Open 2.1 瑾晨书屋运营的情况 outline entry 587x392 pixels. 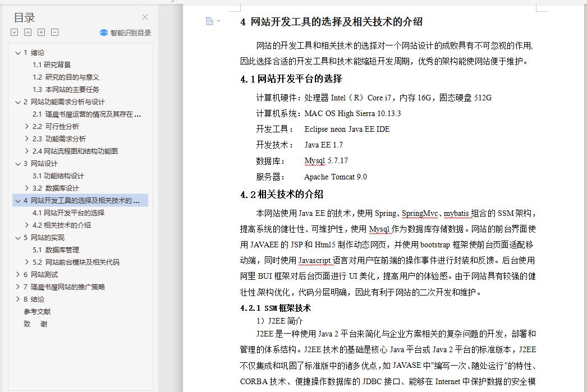[86, 114]
